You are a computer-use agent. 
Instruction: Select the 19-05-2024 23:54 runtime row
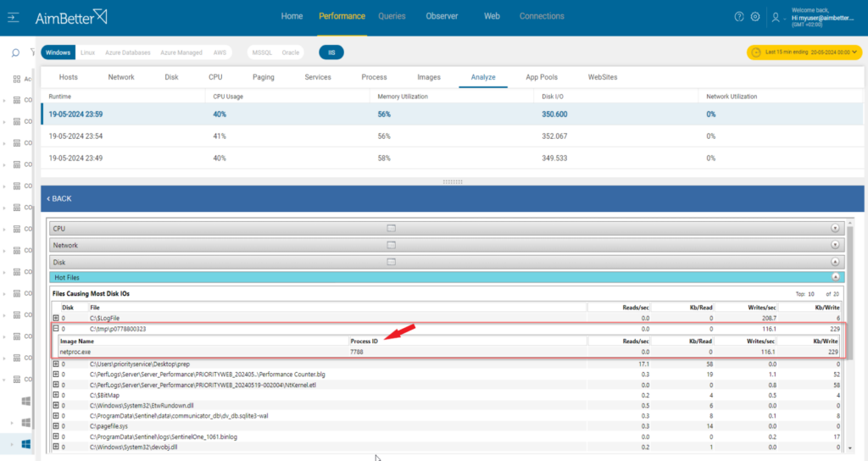coord(453,136)
